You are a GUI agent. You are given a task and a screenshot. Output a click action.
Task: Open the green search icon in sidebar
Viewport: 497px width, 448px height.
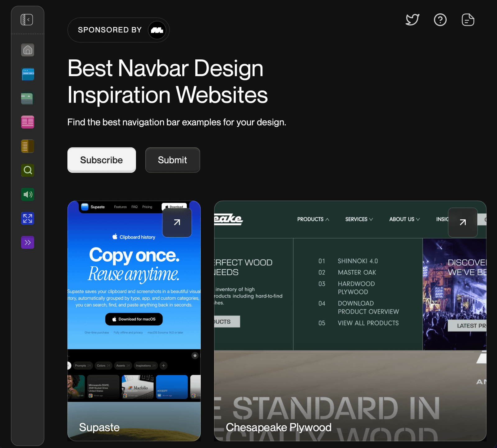click(28, 170)
